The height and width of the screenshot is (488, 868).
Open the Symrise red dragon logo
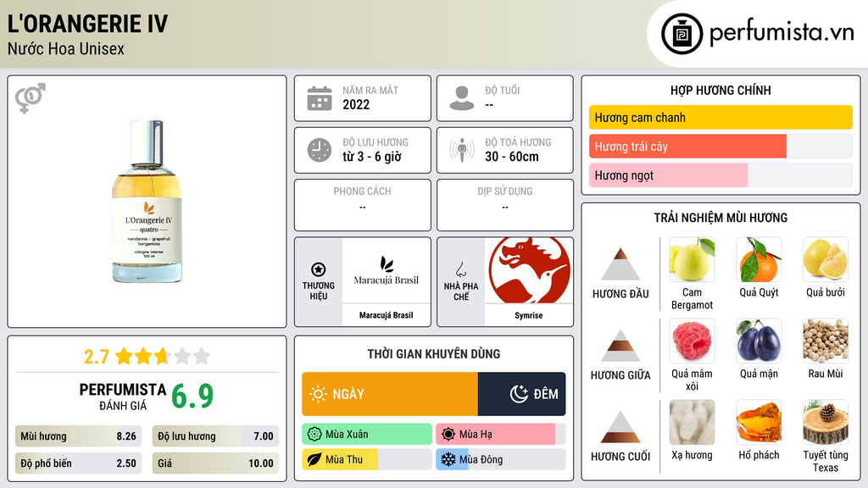529,270
